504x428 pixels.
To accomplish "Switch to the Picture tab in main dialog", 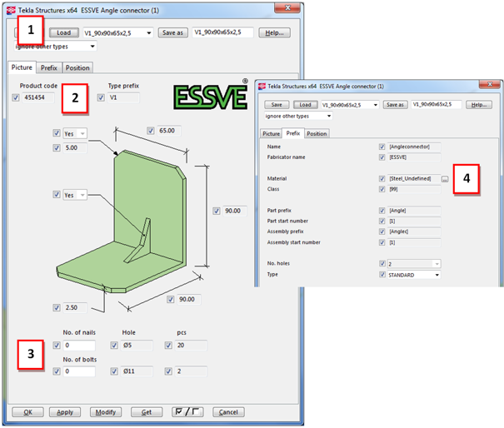I will [22, 67].
